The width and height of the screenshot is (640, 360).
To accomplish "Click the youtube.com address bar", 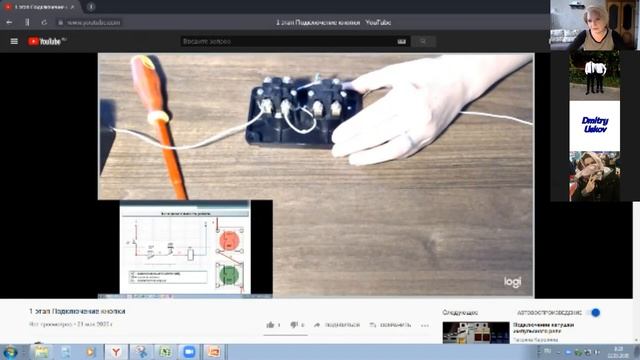I will coord(93,22).
